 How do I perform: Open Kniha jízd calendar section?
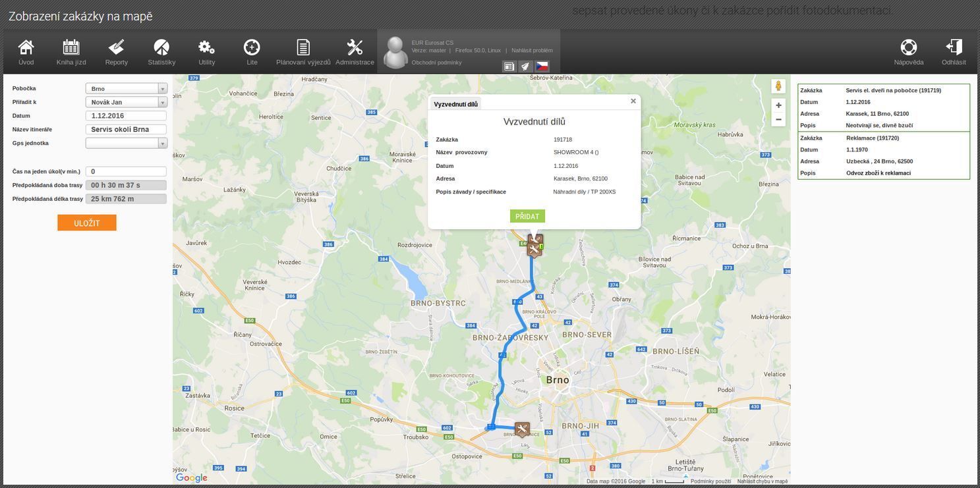tap(69, 47)
